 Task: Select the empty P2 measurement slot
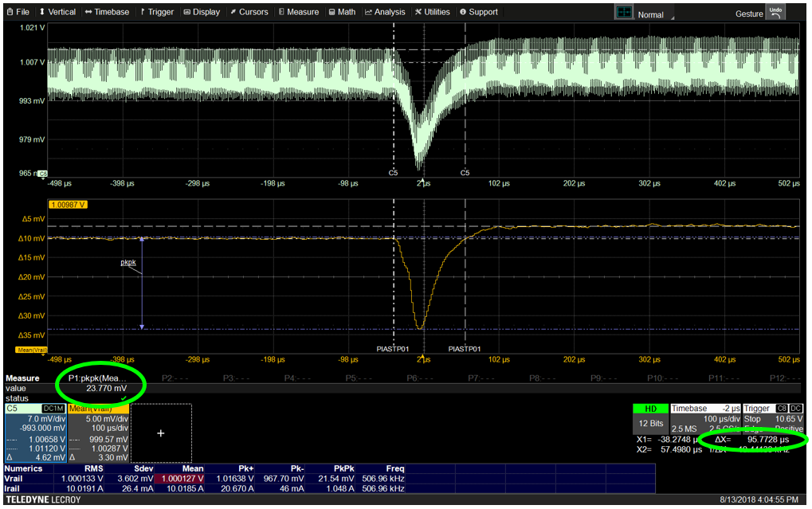[177, 378]
